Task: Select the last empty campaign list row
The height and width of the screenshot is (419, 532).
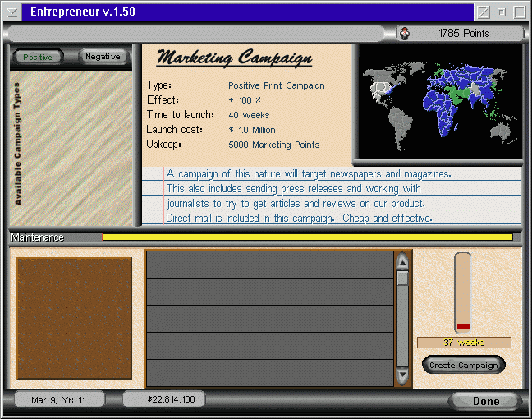Action: click(x=270, y=372)
